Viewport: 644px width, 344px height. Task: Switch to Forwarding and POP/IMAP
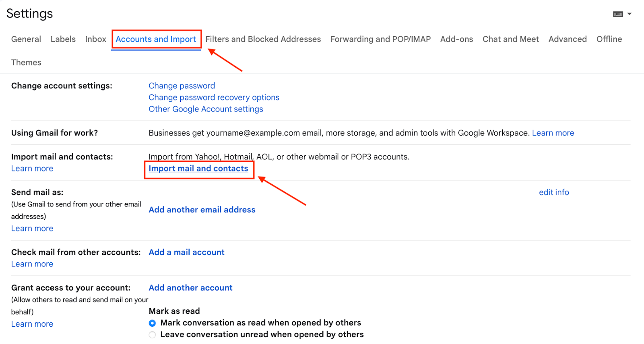point(380,39)
